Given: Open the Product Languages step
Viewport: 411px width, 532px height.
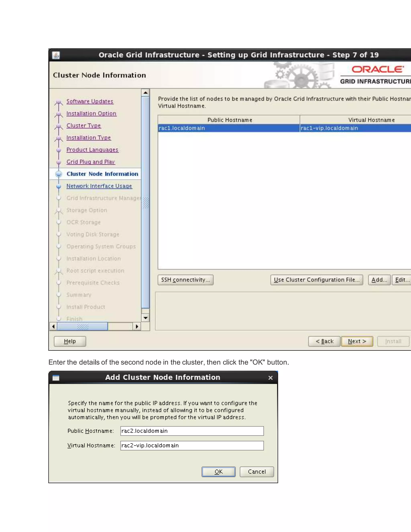Looking at the screenshot, I should click(x=92, y=150).
